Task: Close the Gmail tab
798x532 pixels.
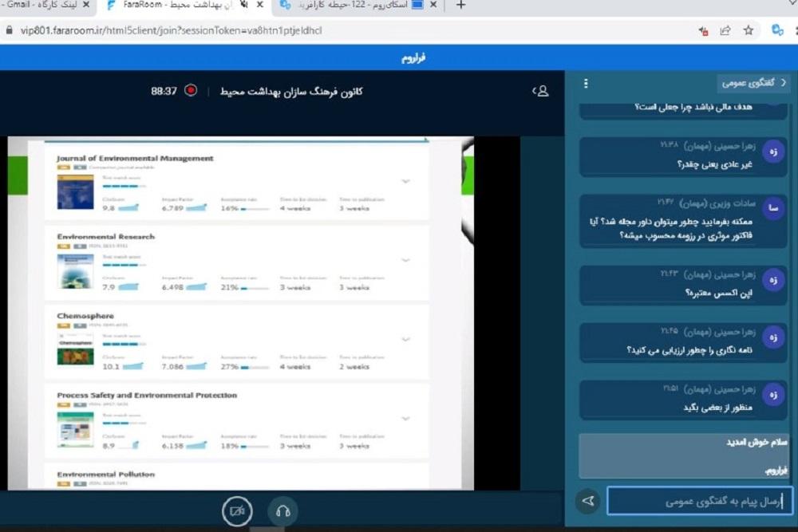Action: pos(85,6)
